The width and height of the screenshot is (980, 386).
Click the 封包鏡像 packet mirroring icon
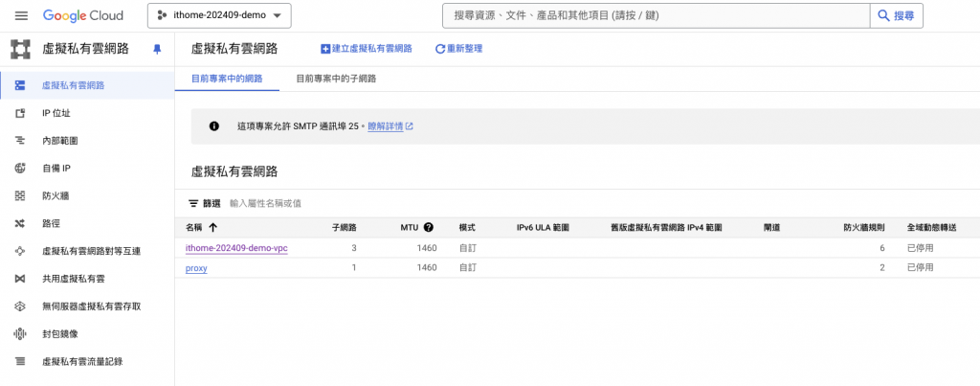coord(20,333)
